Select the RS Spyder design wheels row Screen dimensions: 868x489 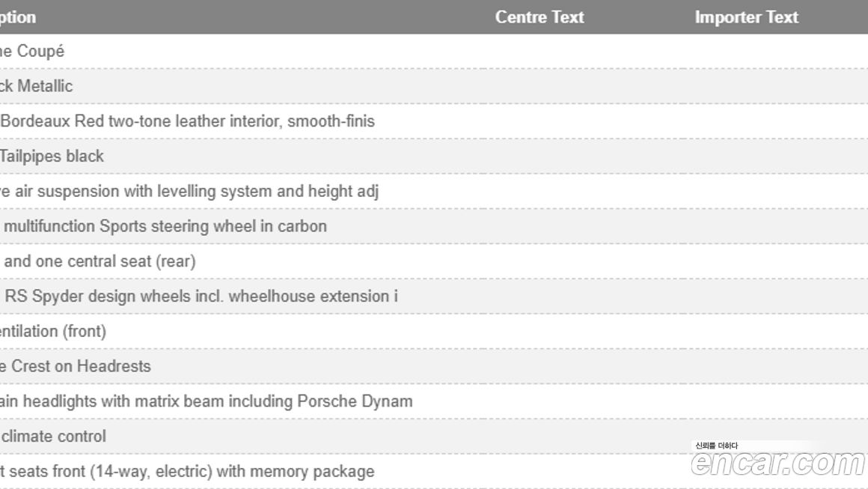click(201, 297)
